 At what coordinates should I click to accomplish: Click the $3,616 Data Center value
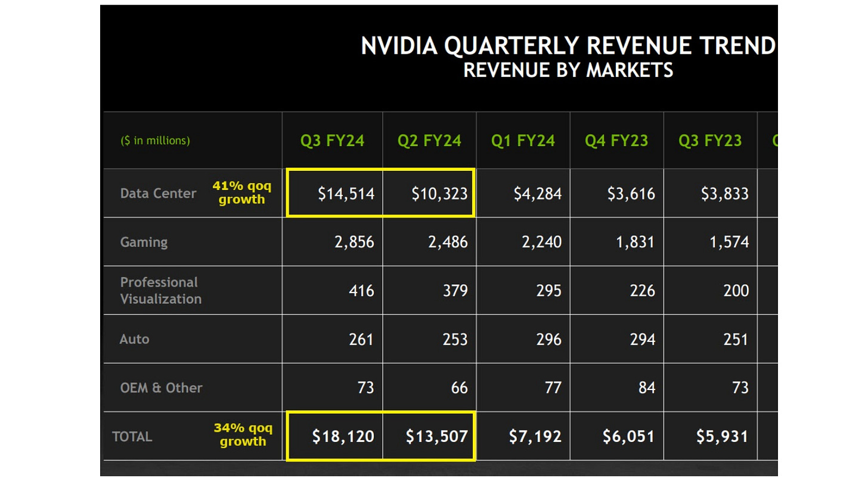coord(631,194)
